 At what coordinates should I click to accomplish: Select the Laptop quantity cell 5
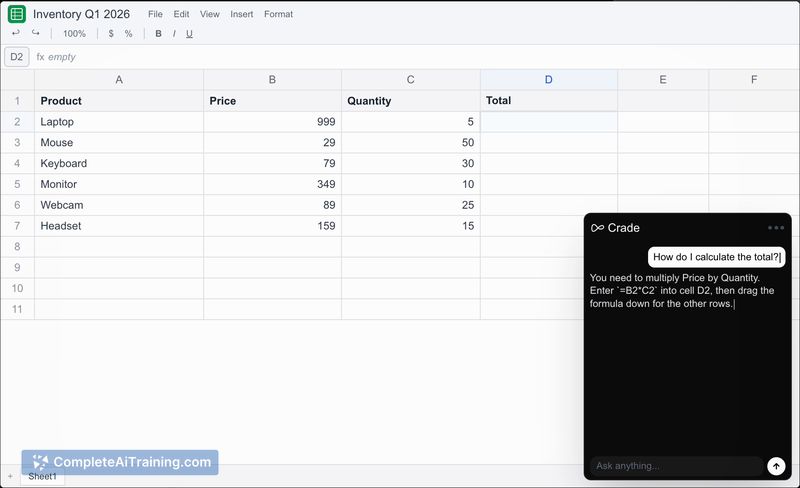411,121
